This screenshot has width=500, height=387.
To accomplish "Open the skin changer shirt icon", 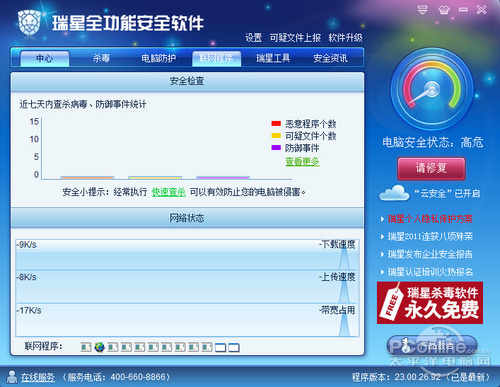I will (x=443, y=10).
